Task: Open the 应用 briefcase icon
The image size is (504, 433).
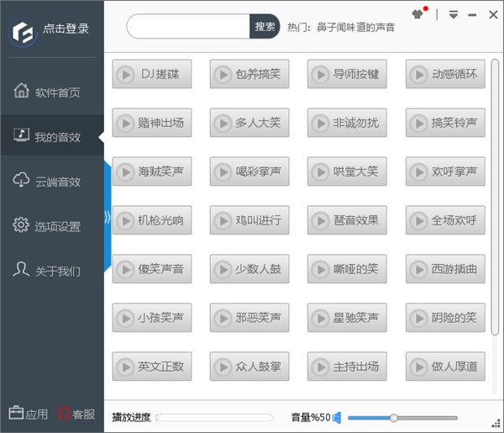Action: 16,413
